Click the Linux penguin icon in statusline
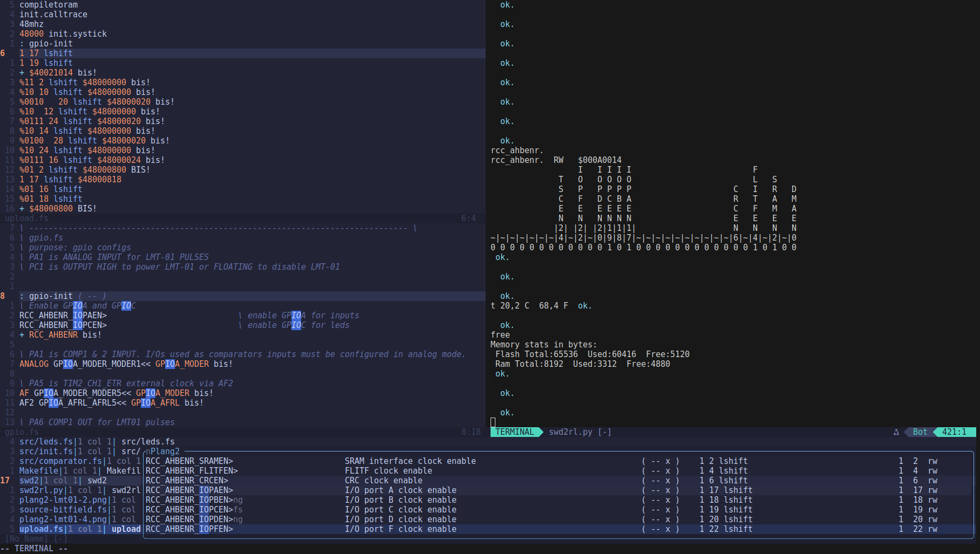 coord(896,432)
